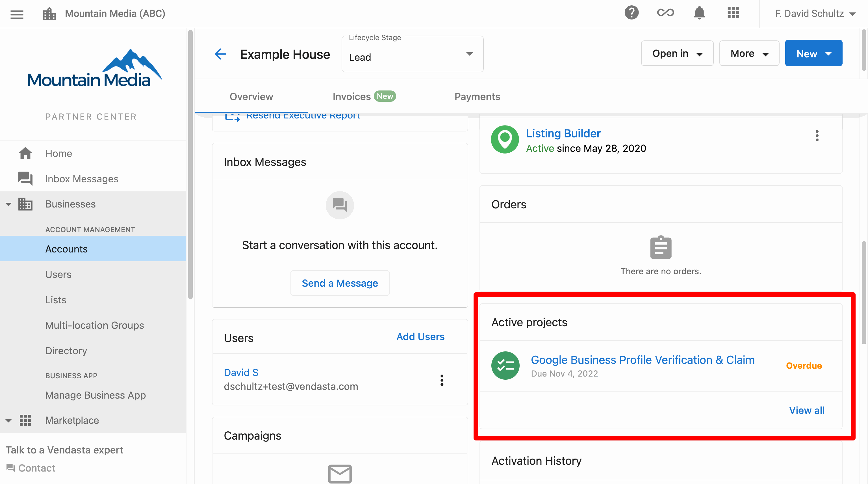The height and width of the screenshot is (484, 868).
Task: Click the Send a Message button
Action: click(340, 283)
